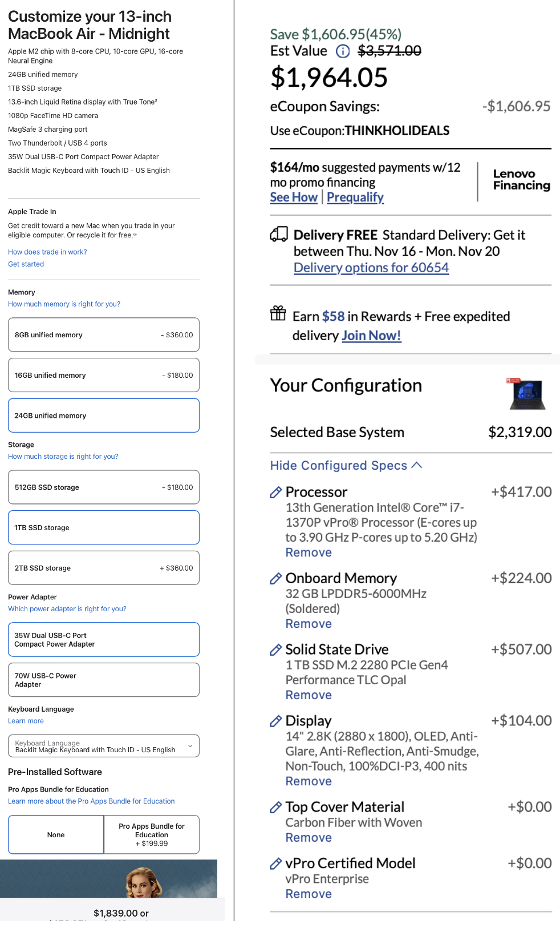Click the pencil icon by Top Cover Material
The height and width of the screenshot is (928, 560).
pos(276,807)
